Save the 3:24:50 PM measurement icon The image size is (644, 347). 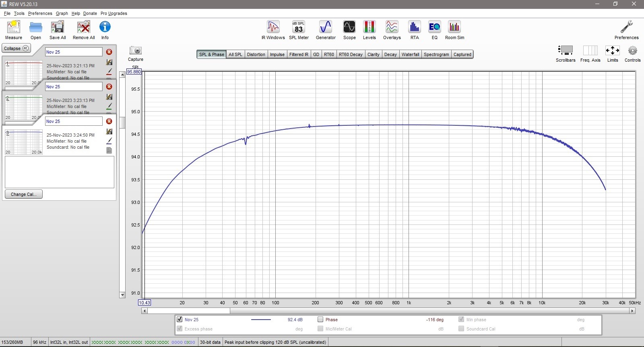tap(109, 131)
